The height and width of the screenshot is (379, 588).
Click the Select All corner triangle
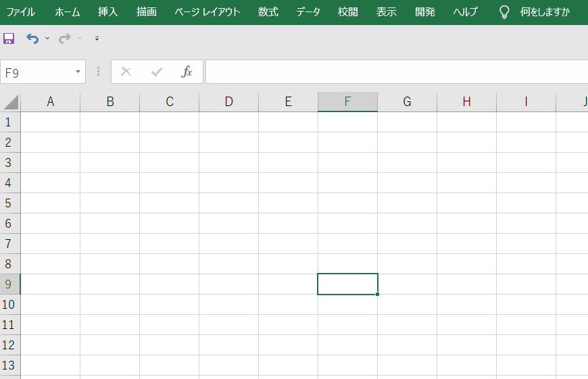[11, 102]
